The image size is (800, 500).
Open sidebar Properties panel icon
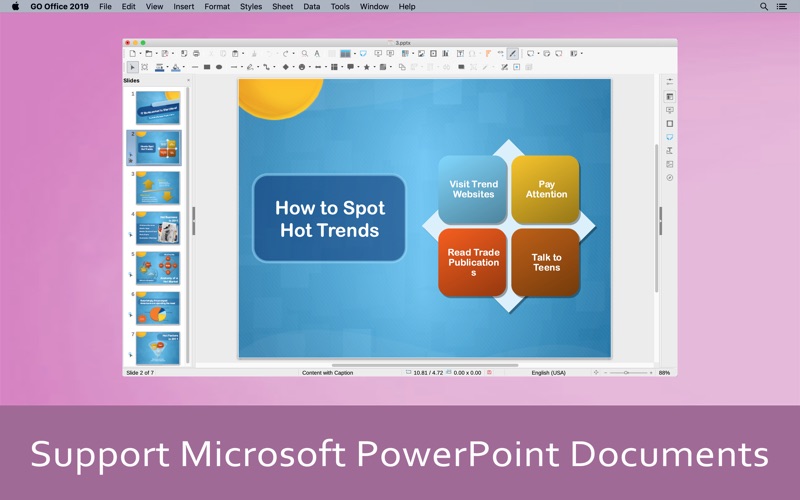click(x=669, y=96)
